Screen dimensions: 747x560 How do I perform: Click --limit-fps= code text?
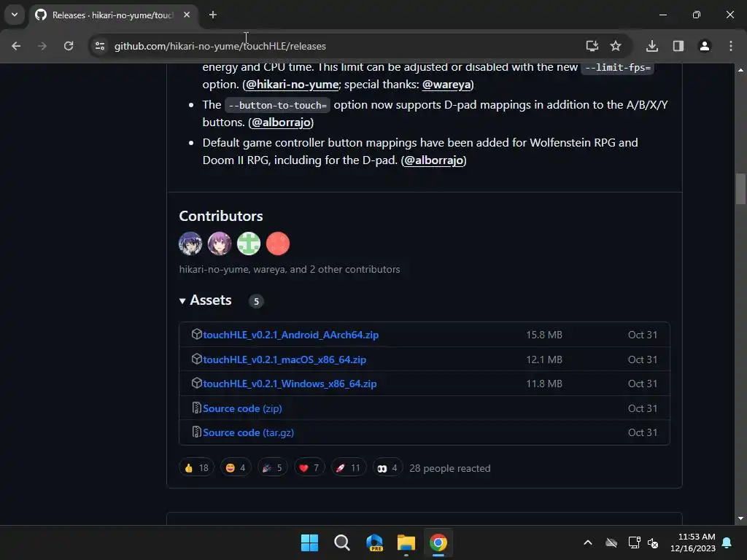click(617, 68)
